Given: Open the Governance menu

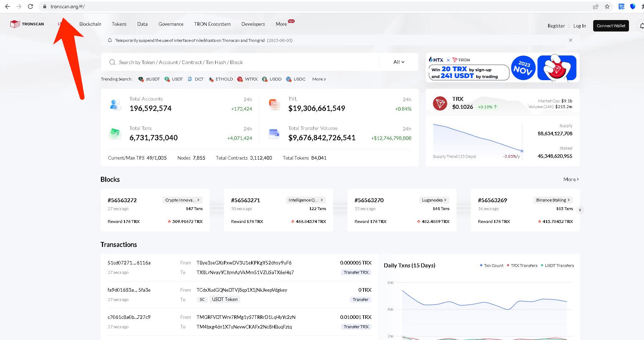Looking at the screenshot, I should 171,24.
